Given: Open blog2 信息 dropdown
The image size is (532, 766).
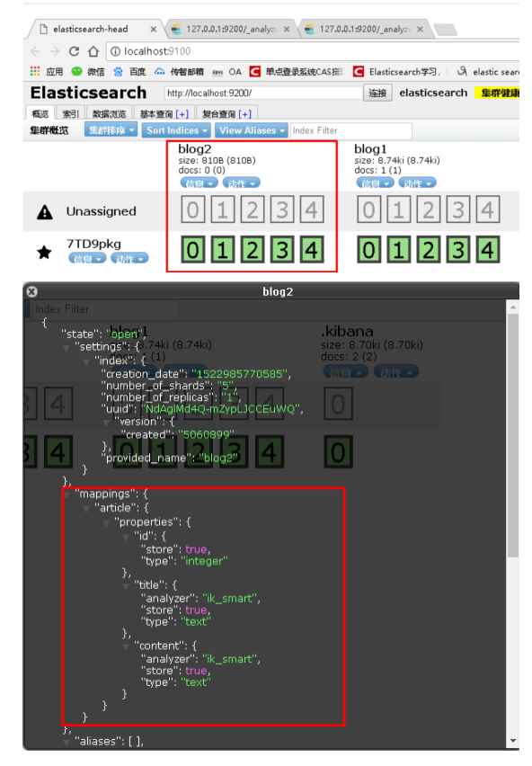Looking at the screenshot, I should [x=199, y=183].
